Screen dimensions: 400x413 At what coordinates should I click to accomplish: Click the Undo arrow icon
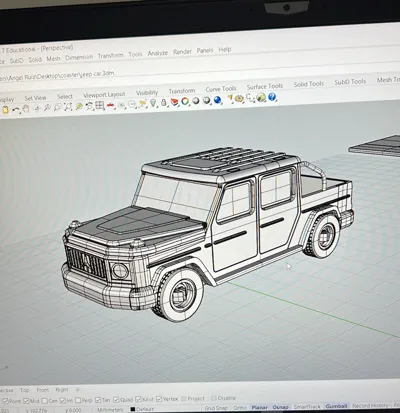(16, 110)
